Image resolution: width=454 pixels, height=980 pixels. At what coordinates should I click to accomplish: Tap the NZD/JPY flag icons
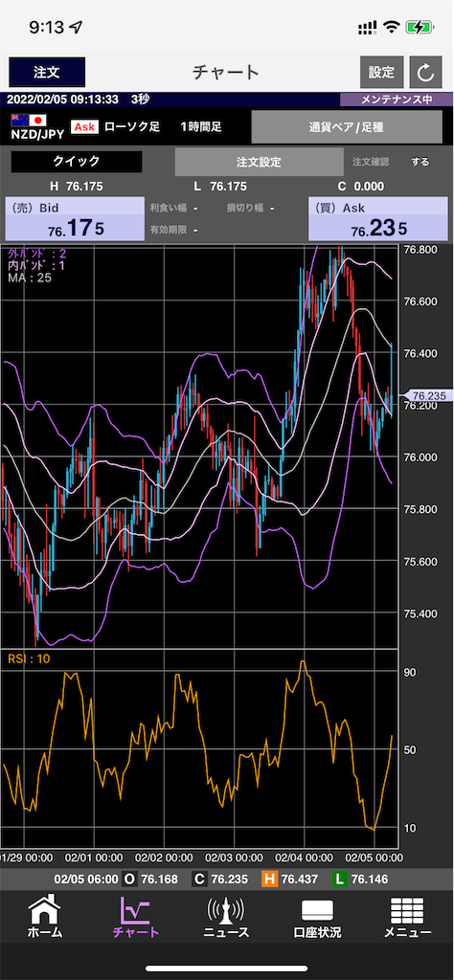coord(30,120)
